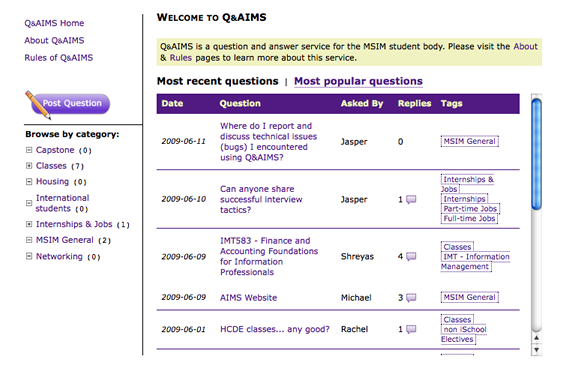Click the asker name Rachel
This screenshot has width=576, height=366.
pyautogui.click(x=354, y=329)
